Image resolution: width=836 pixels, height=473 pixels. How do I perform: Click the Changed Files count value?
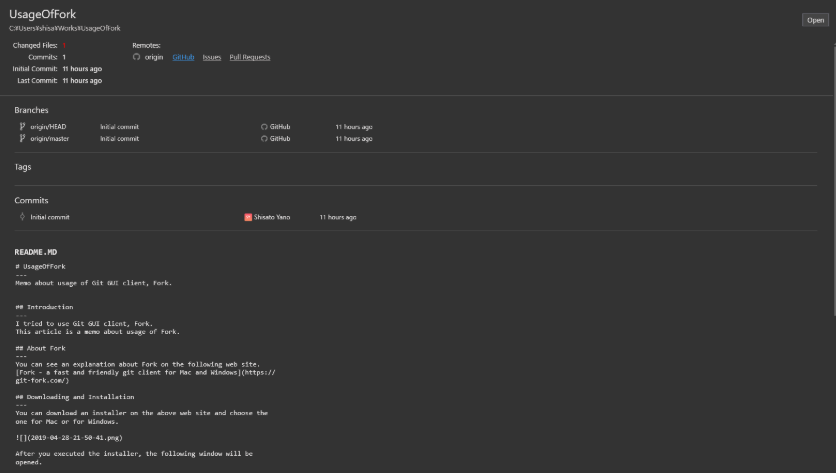(x=64, y=45)
